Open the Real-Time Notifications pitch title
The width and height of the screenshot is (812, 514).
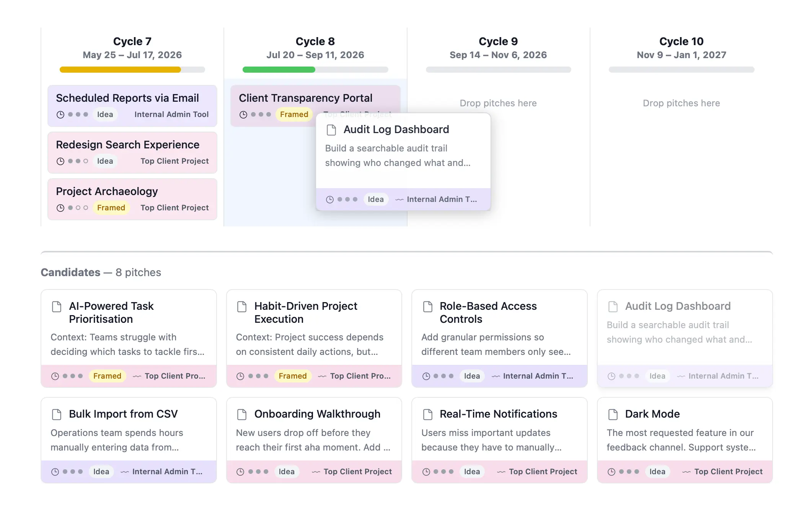498,414
